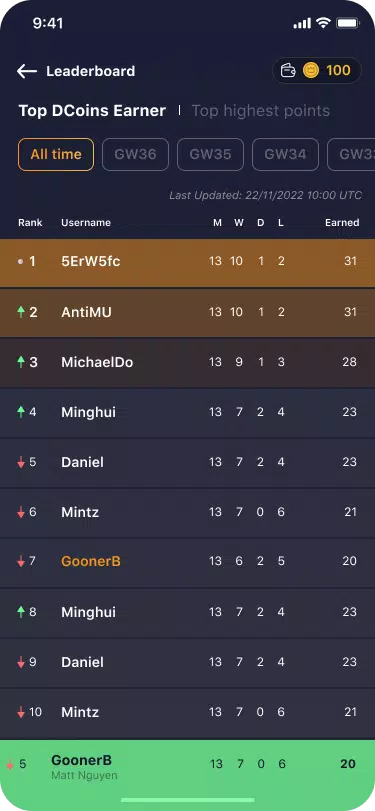Screen dimensions: 375x811
Task: Tap the orange GoonerB username
Action: tap(91, 561)
